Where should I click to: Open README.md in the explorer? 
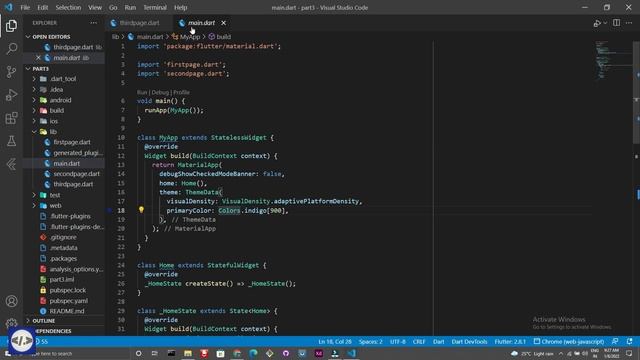tap(67, 311)
